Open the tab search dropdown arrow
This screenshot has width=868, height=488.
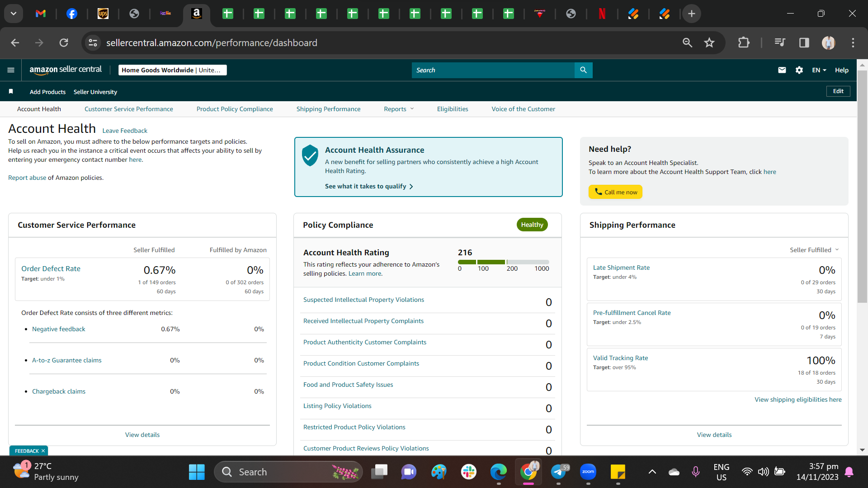(x=14, y=14)
